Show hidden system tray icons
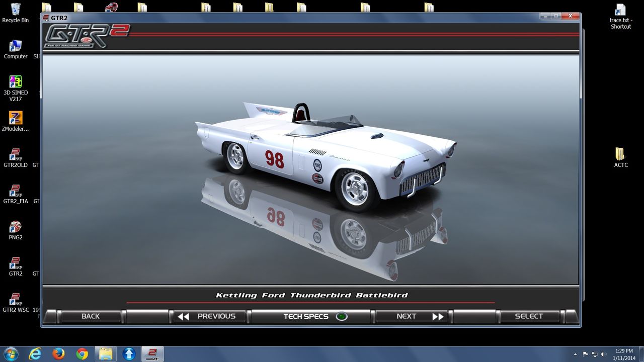The height and width of the screenshot is (362, 644). (575, 354)
